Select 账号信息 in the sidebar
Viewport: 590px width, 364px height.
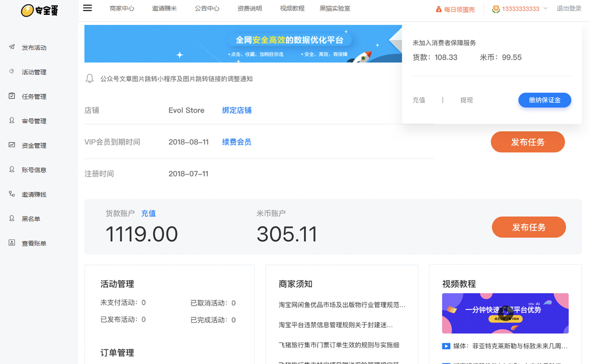34,170
